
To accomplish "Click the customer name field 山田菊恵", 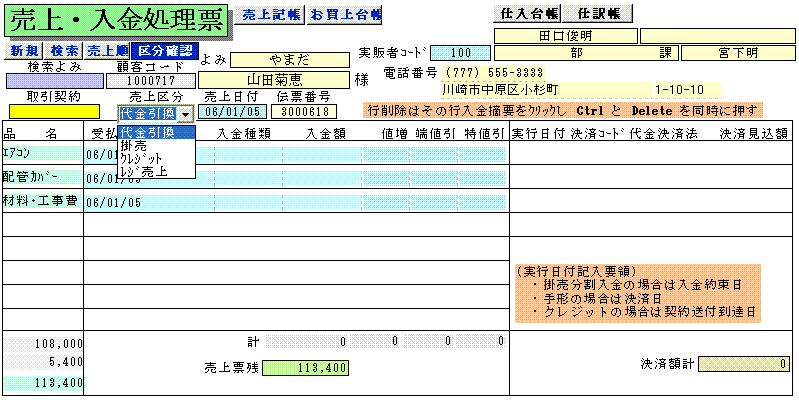I will (x=274, y=80).
